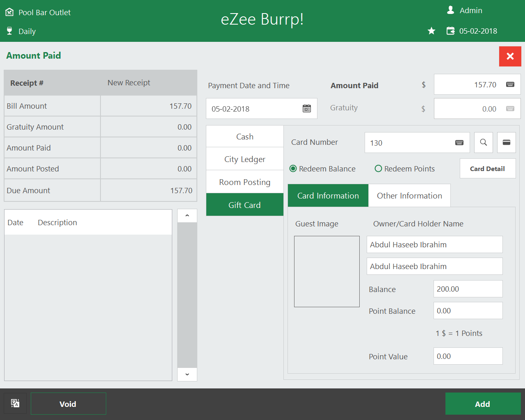Click the star favorite icon in the header
The width and height of the screenshot is (525, 420).
point(431,31)
